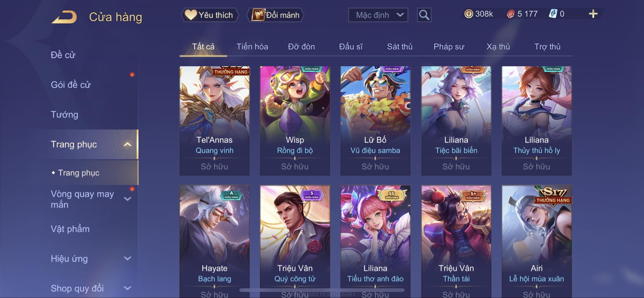Open Đổi mảnh shard exchange button

click(x=275, y=15)
